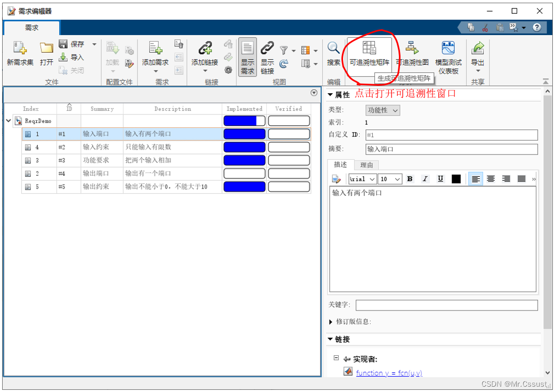Click the 关键字 input field
Screen dimensions: 555x392
pyautogui.click(x=446, y=305)
